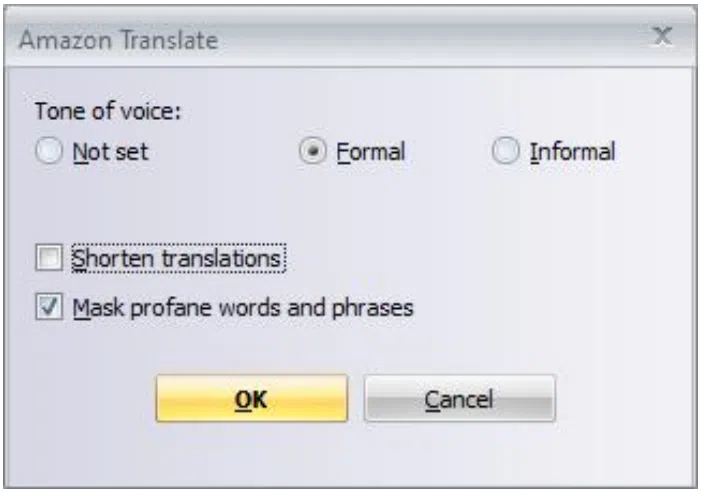Choose the Formal tone radio circle
The width and height of the screenshot is (705, 495).
pyautogui.click(x=312, y=151)
